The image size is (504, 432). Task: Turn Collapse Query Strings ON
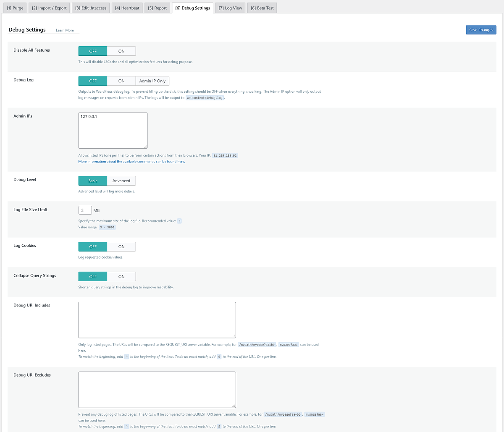pos(121,277)
